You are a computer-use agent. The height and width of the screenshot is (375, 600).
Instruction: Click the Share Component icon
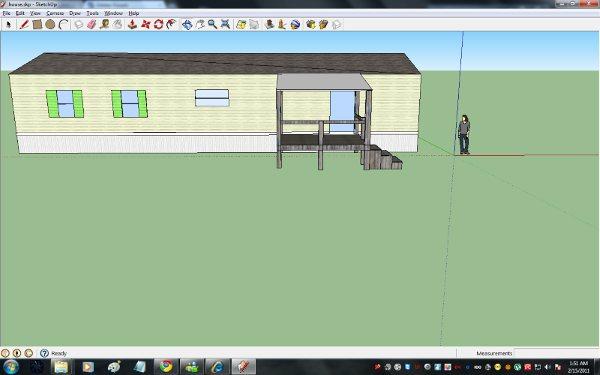coord(337,24)
